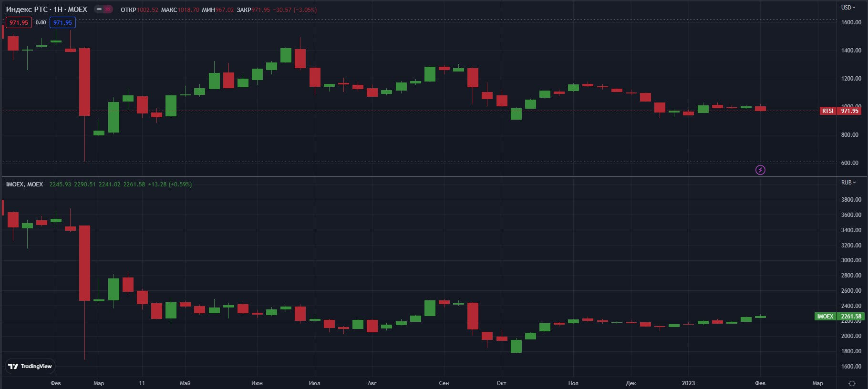Click the 3000.00 level on IMOEX price scale
The image size is (868, 389).
(x=851, y=260)
